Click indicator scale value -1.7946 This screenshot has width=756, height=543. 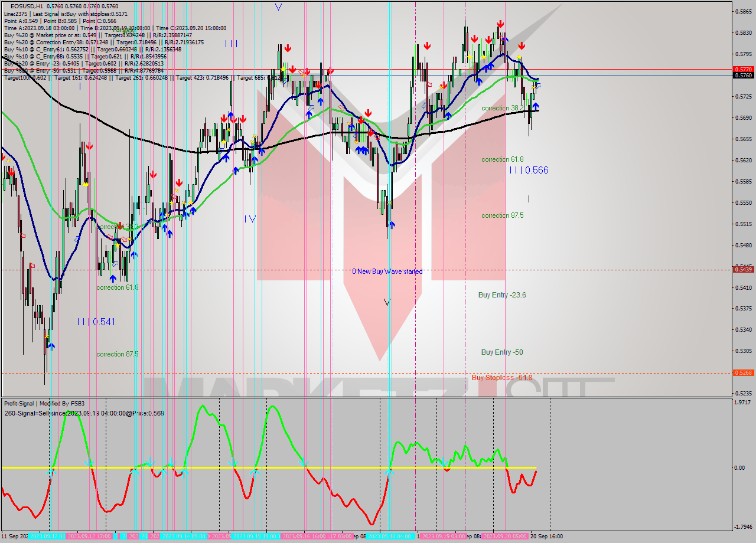(x=742, y=527)
